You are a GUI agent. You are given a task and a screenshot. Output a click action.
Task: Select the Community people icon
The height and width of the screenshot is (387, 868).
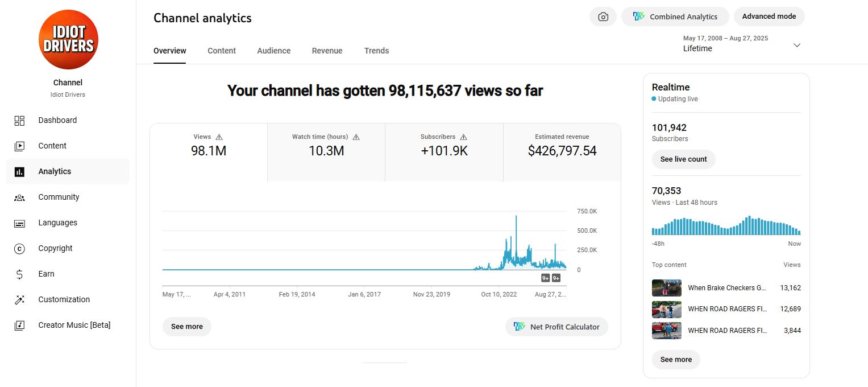pyautogui.click(x=19, y=197)
